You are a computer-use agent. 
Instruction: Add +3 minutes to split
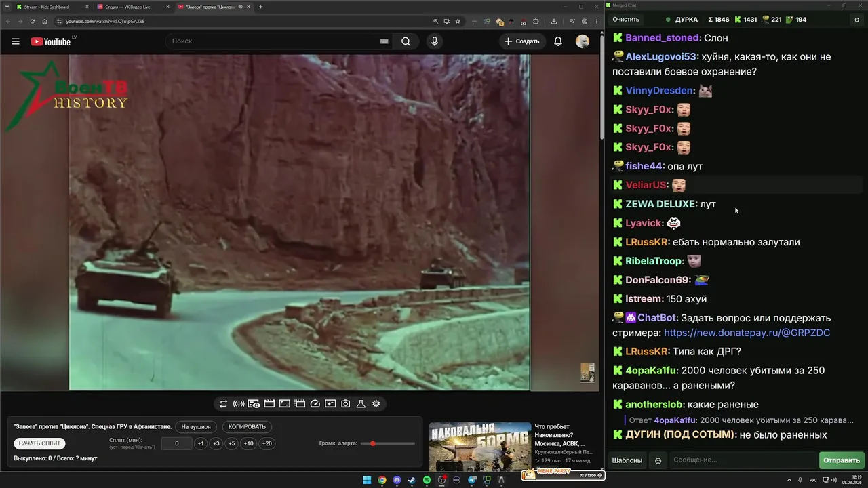[x=216, y=443]
